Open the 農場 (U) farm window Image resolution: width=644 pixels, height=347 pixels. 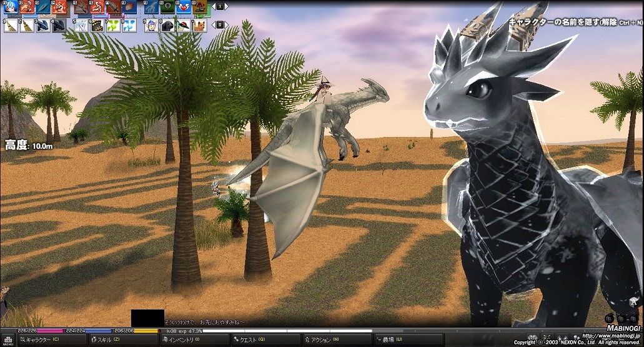tap(409, 340)
